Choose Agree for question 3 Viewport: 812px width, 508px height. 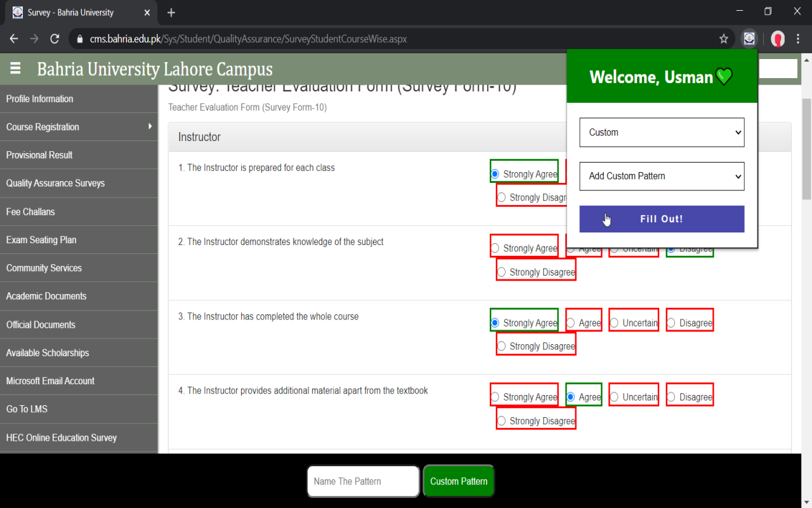(570, 323)
